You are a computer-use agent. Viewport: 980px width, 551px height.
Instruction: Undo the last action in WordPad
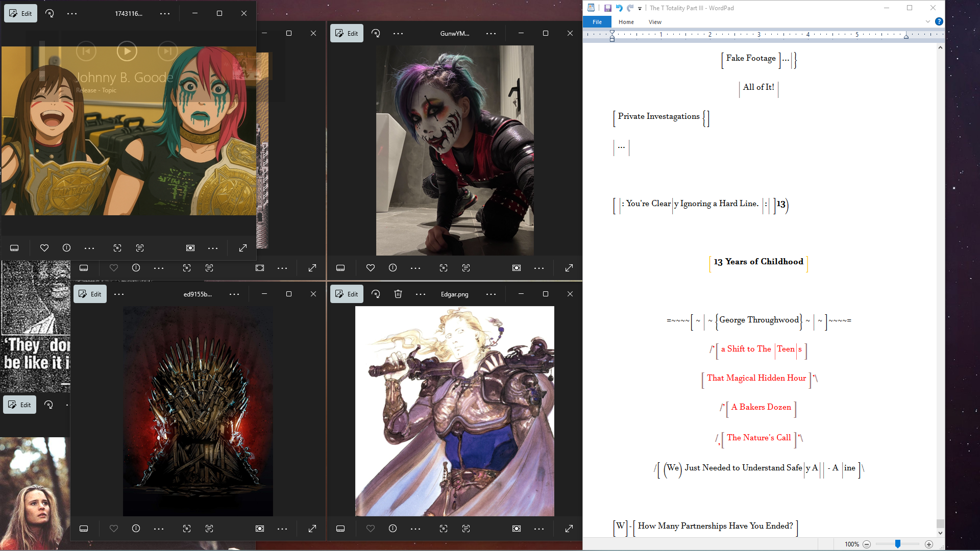click(619, 8)
